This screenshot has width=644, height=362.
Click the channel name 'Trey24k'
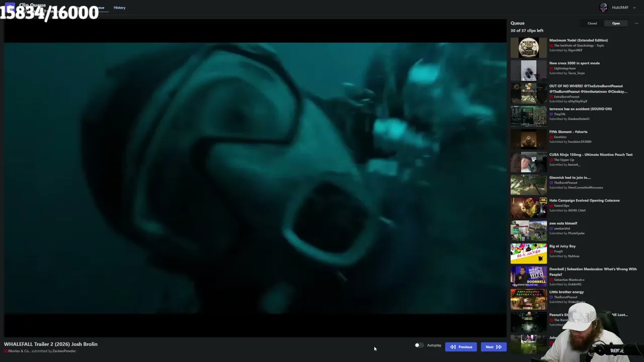(560, 114)
